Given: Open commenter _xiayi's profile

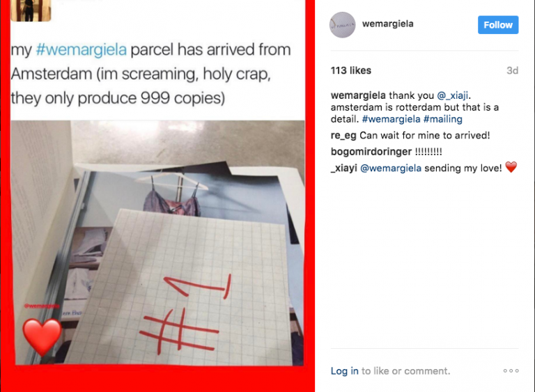Looking at the screenshot, I should (x=343, y=168).
